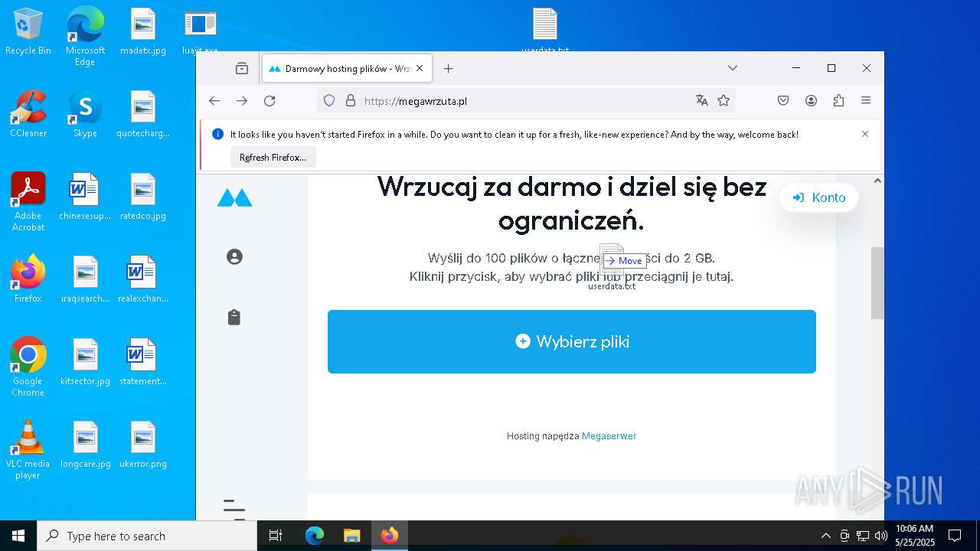The width and height of the screenshot is (980, 551).
Task: Click Wybierz pliki upload button
Action: click(x=572, y=341)
